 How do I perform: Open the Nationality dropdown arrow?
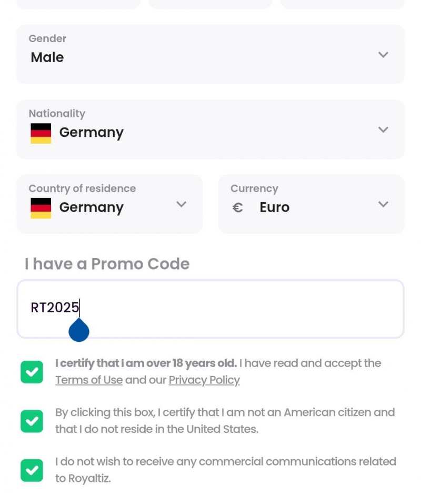tap(383, 130)
